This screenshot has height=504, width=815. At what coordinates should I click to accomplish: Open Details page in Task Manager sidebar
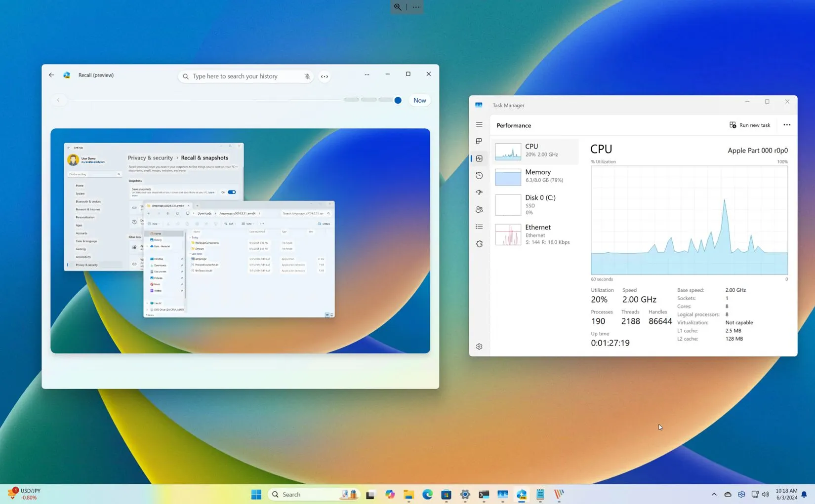pos(479,227)
